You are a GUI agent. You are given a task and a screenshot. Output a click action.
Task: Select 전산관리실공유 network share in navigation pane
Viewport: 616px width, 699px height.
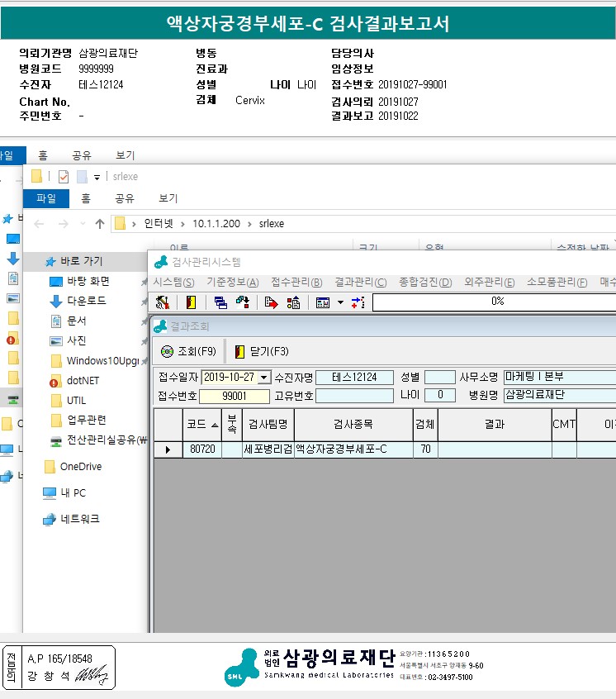107,440
